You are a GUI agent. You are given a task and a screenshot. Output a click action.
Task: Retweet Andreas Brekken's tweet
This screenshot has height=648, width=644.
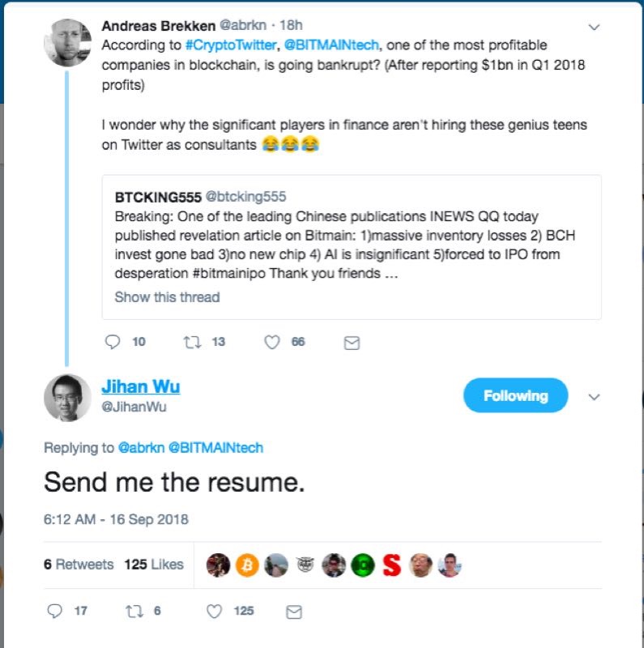click(193, 342)
